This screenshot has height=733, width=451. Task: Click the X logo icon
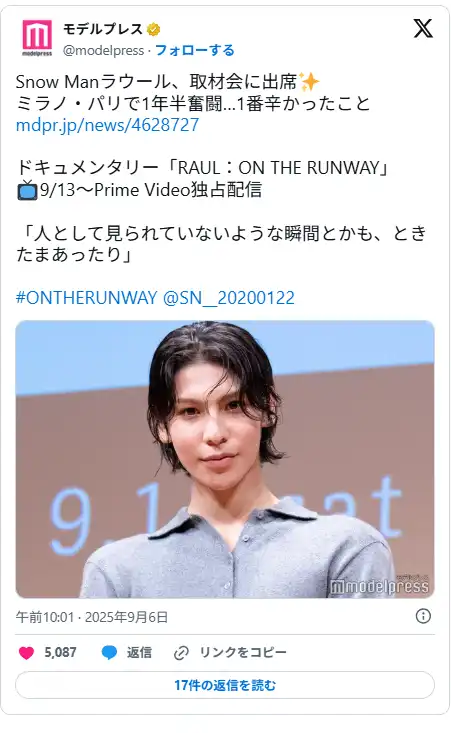tap(423, 29)
